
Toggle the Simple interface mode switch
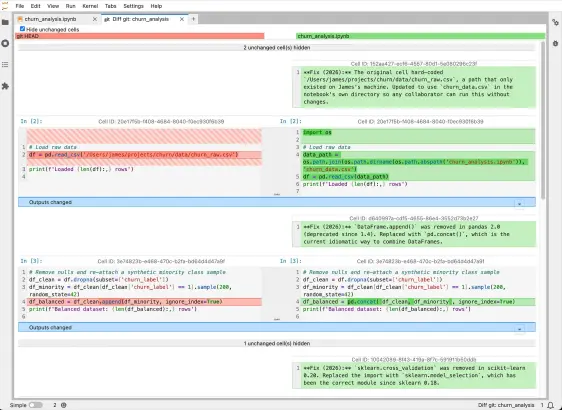[35, 405]
